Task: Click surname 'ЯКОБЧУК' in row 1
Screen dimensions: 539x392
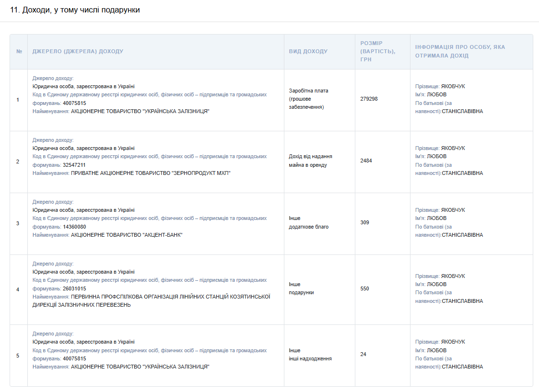Action: pos(453,87)
